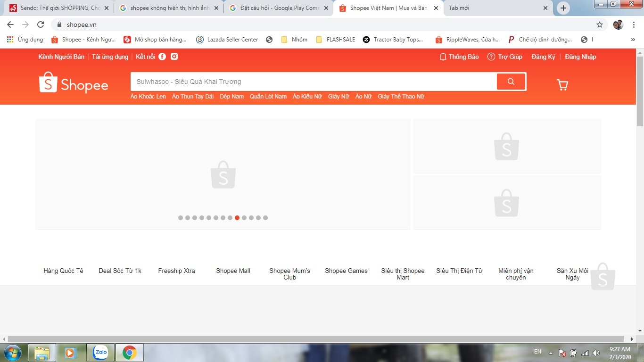
Task: Open the Freeship Xtra category
Action: pos(176,271)
